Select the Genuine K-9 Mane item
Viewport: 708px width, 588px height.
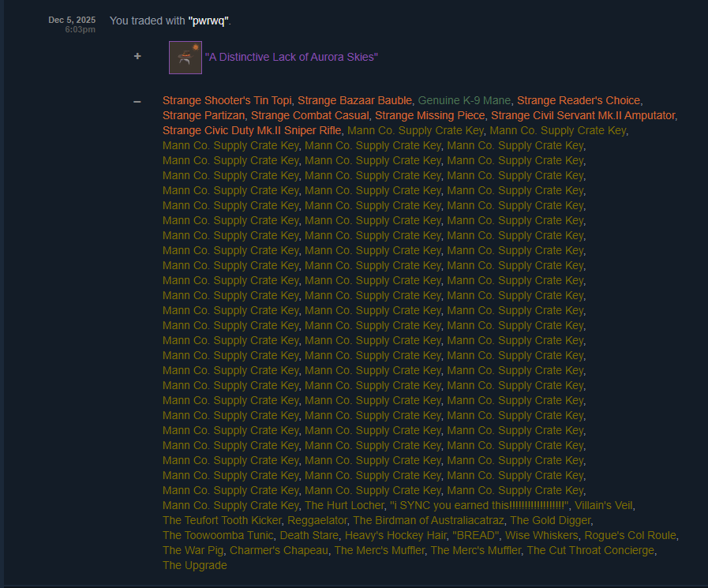pyautogui.click(x=464, y=100)
